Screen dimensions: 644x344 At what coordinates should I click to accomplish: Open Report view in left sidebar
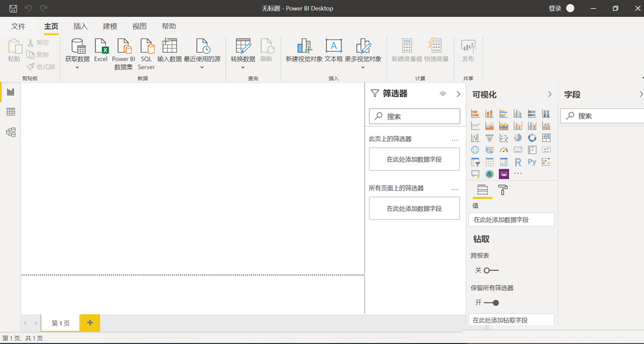11,92
